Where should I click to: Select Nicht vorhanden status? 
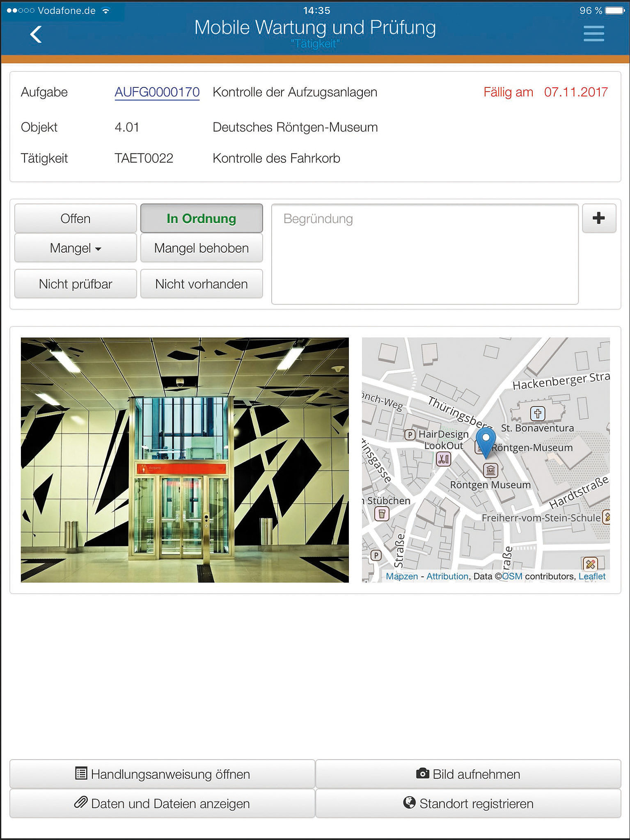(201, 284)
